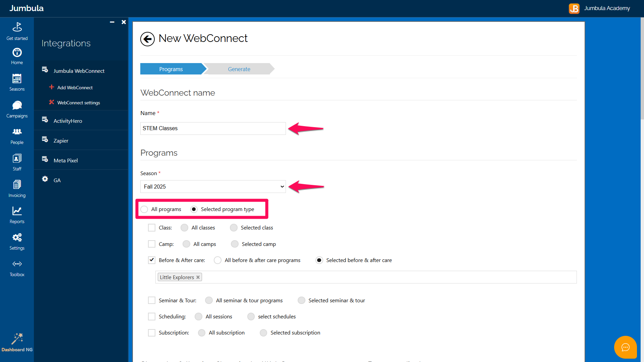Image resolution: width=644 pixels, height=362 pixels.
Task: Open Settings gears icon
Action: pyautogui.click(x=17, y=238)
